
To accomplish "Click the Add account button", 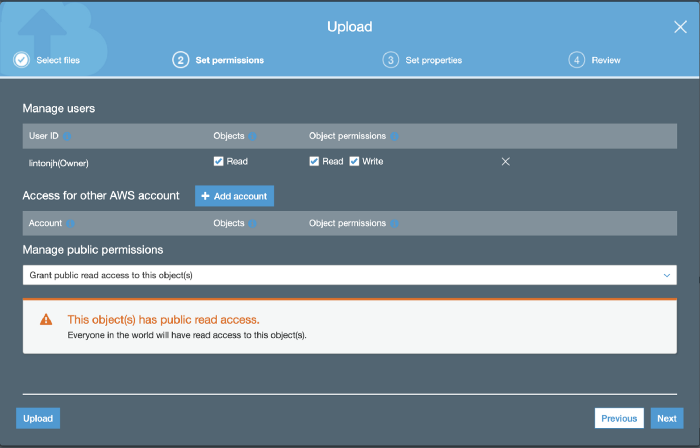I will (234, 196).
